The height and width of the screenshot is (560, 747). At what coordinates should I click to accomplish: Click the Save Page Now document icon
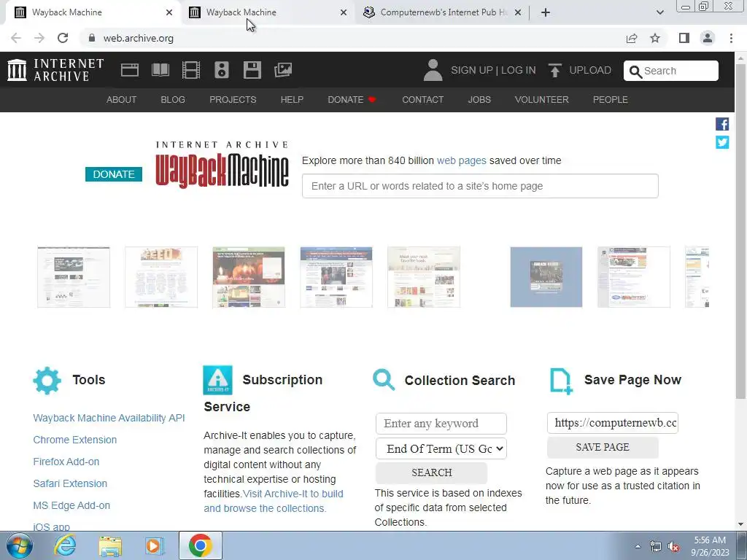click(x=561, y=381)
